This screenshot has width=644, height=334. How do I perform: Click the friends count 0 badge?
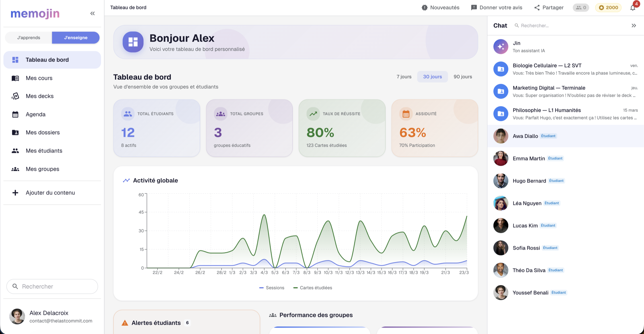click(x=581, y=8)
